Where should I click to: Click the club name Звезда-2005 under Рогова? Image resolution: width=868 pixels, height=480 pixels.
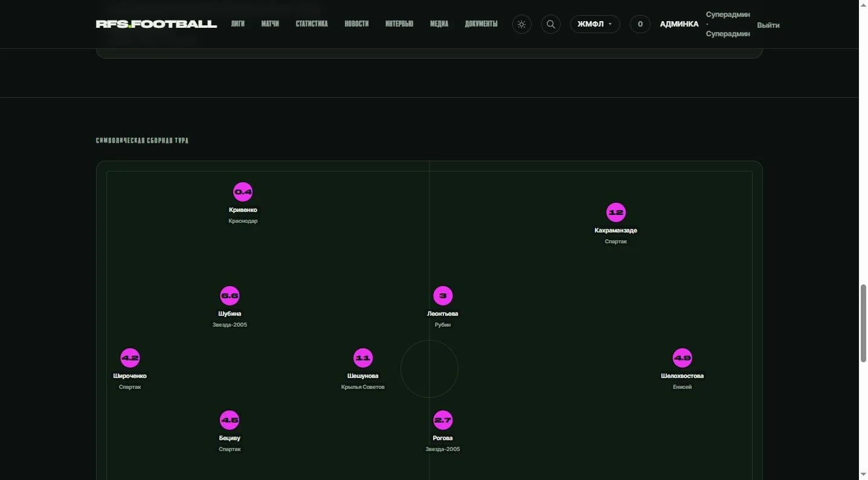[443, 449]
